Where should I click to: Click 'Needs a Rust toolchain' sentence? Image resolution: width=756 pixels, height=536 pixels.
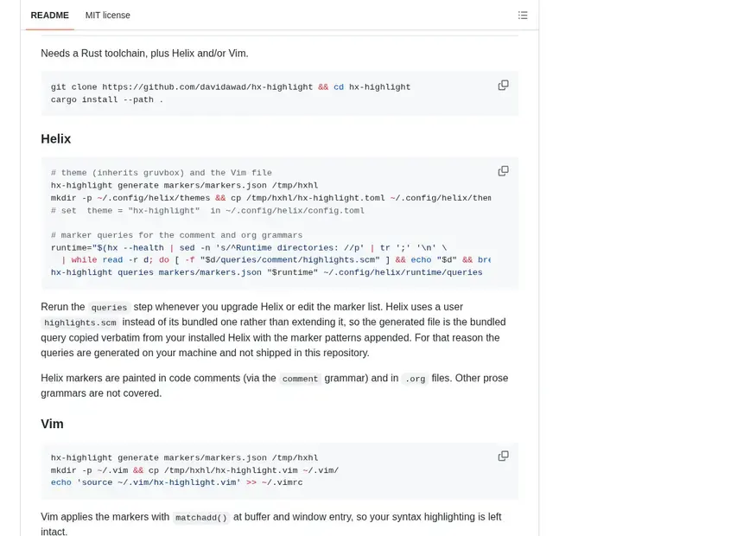[144, 54]
